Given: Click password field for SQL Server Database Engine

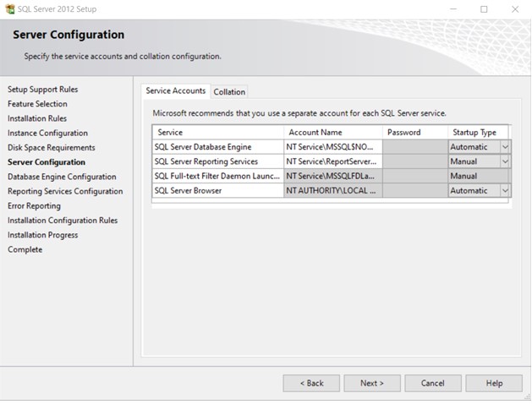Looking at the screenshot, I should tap(415, 147).
